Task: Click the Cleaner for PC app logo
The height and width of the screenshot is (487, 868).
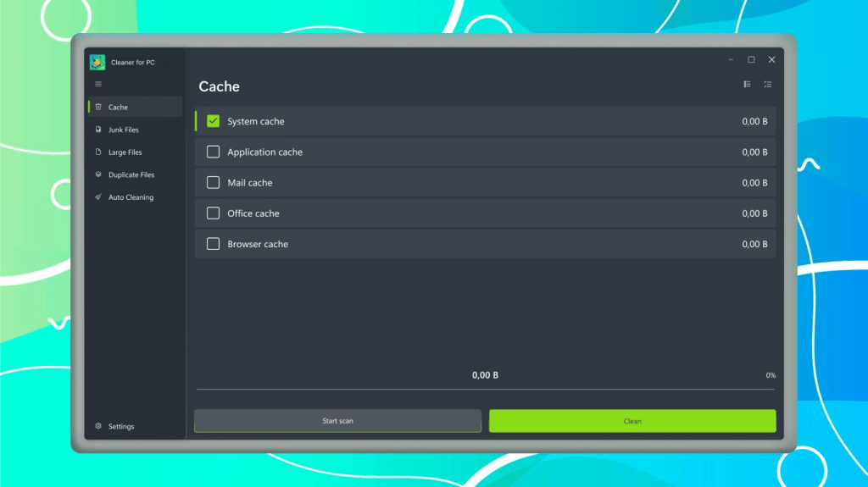Action: point(97,62)
